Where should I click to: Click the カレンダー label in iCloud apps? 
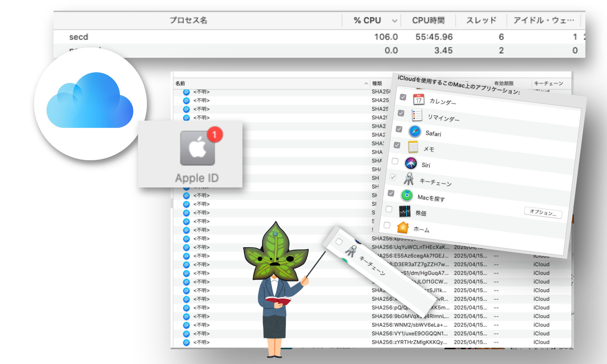point(443,102)
